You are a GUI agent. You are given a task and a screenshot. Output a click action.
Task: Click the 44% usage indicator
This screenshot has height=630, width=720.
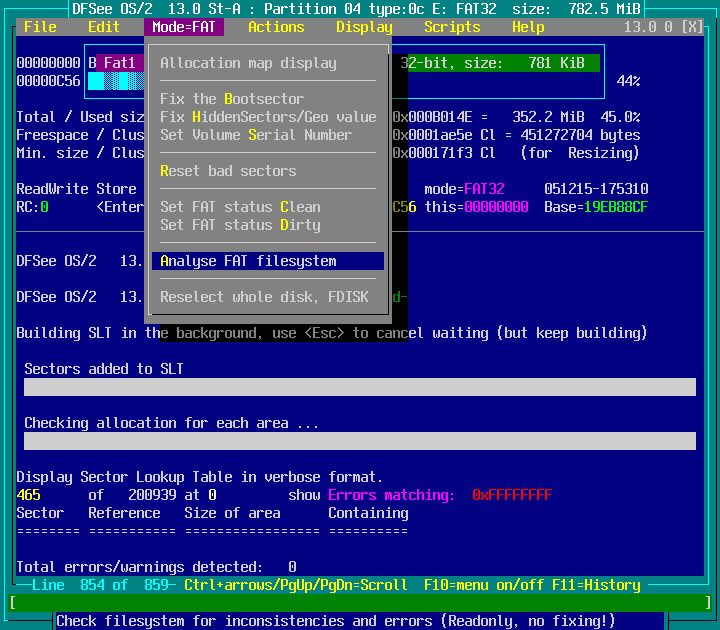628,81
